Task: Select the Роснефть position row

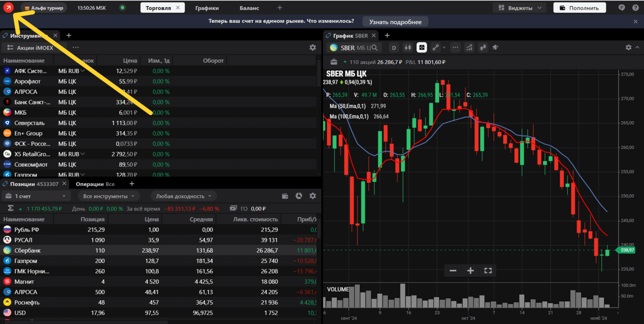Action: [158, 302]
